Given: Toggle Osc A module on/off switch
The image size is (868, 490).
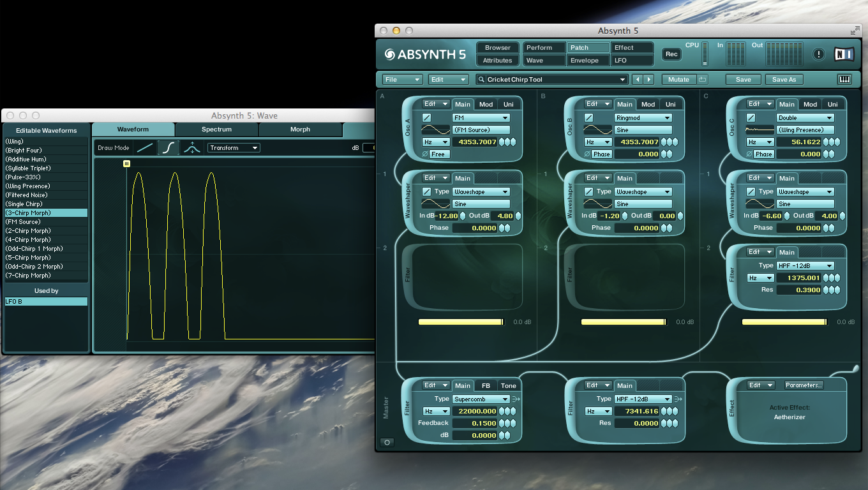Looking at the screenshot, I should point(426,118).
